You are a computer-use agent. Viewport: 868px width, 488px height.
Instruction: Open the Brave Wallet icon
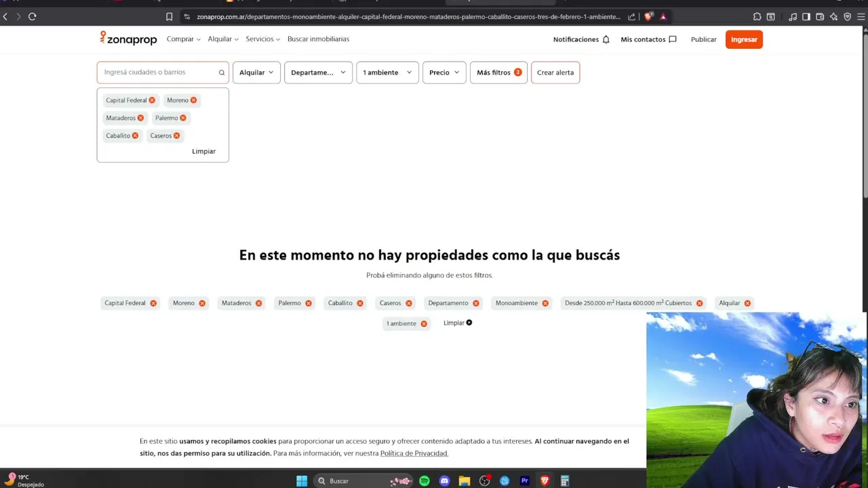pyautogui.click(x=820, y=16)
